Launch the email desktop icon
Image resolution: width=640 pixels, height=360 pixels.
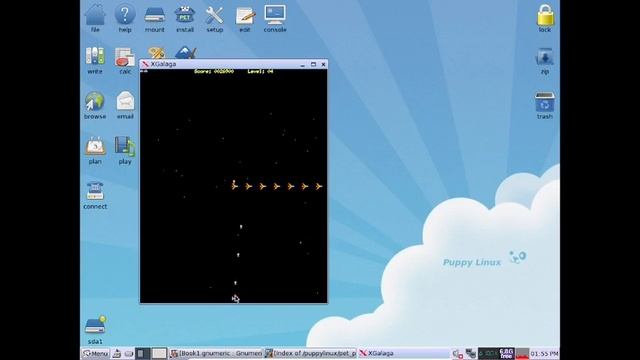pyautogui.click(x=125, y=101)
